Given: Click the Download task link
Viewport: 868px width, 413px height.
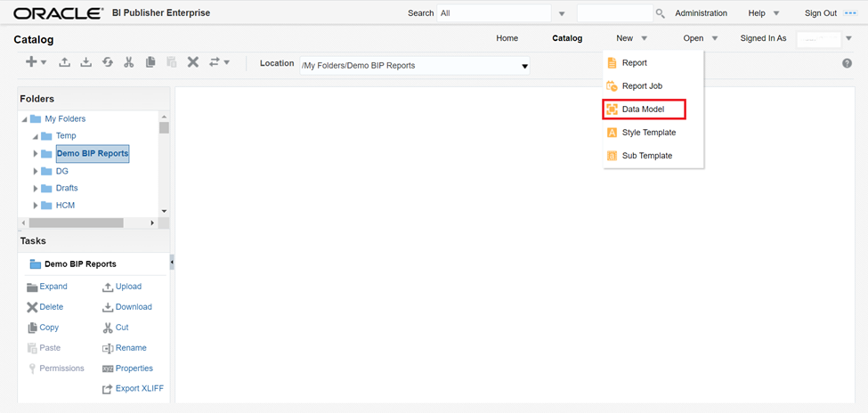Looking at the screenshot, I should point(134,307).
